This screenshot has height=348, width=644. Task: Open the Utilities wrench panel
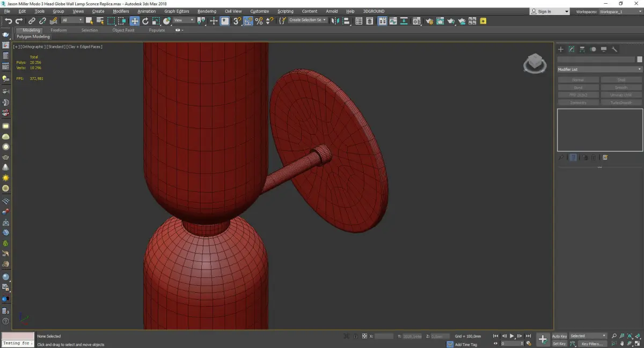(x=614, y=49)
